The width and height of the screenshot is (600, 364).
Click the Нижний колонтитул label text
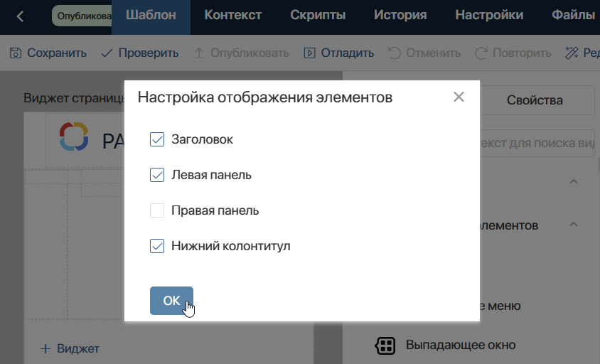tap(231, 246)
